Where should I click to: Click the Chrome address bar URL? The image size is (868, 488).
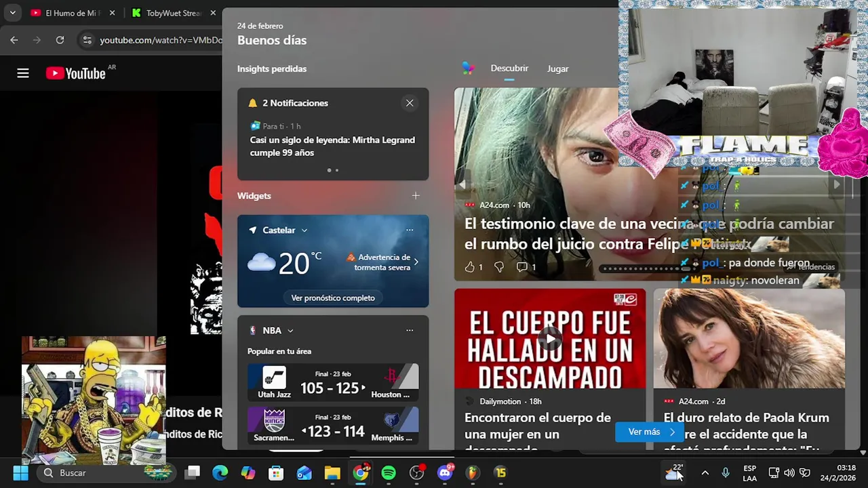(161, 40)
